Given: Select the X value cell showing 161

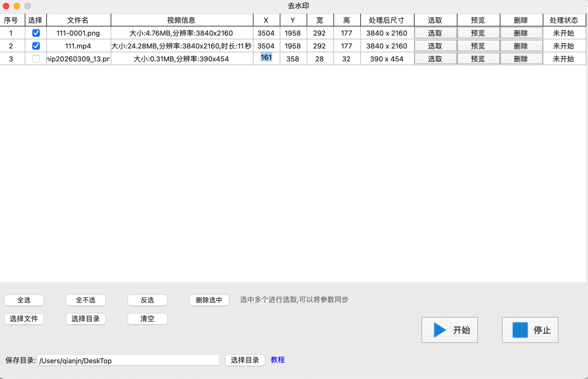Looking at the screenshot, I should coord(266,58).
